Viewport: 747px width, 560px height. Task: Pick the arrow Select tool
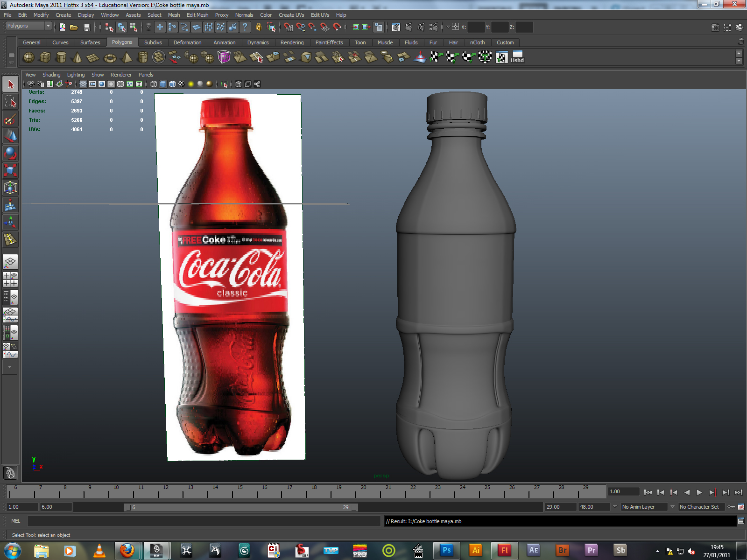click(x=10, y=84)
